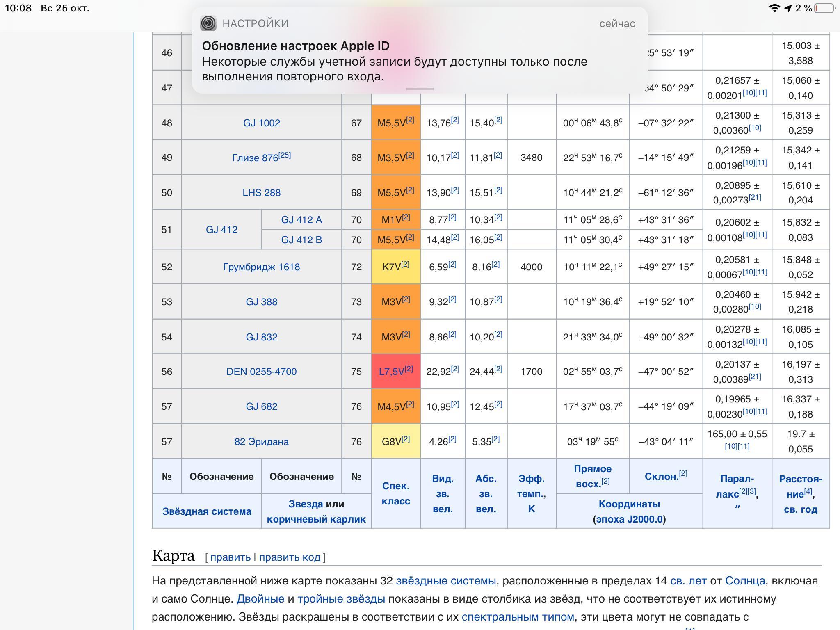Open the GJ 412 B link
This screenshot has width=840, height=630.
tap(301, 240)
